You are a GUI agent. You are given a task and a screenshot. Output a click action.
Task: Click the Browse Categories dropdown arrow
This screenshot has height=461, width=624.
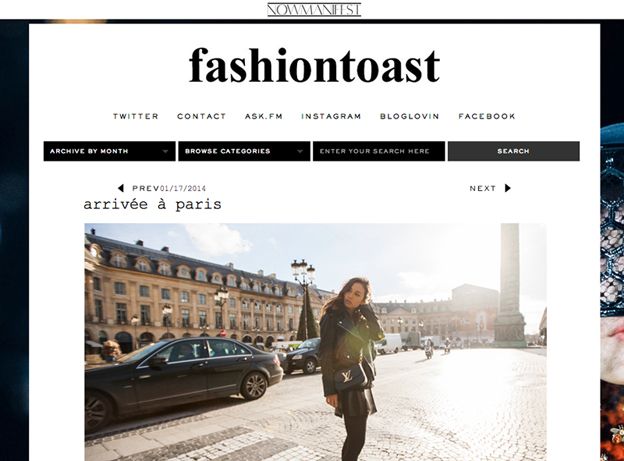click(x=300, y=151)
